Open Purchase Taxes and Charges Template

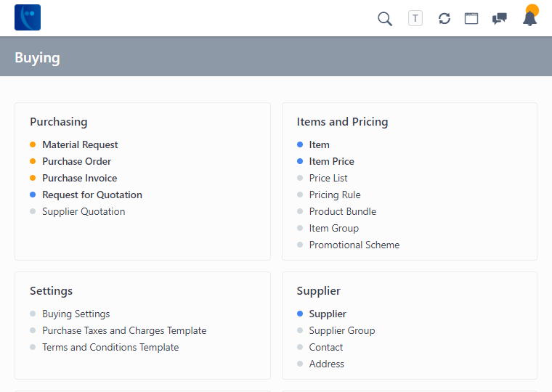pyautogui.click(x=124, y=330)
